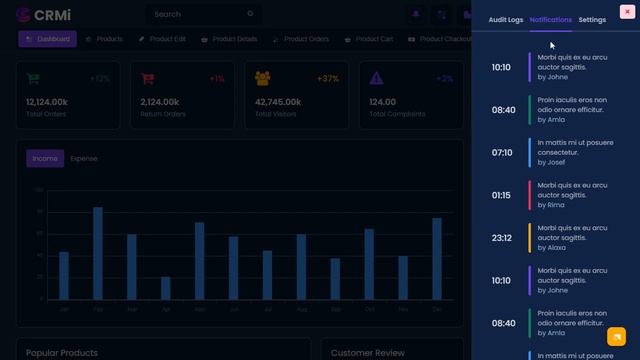
Task: Open the Product Cart menu item
Action: point(369,39)
